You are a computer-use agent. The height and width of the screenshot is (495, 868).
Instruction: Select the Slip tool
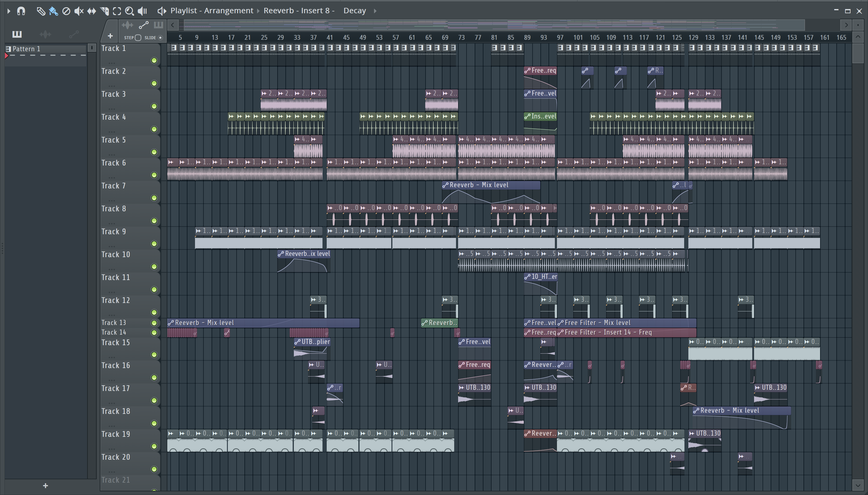tap(91, 11)
